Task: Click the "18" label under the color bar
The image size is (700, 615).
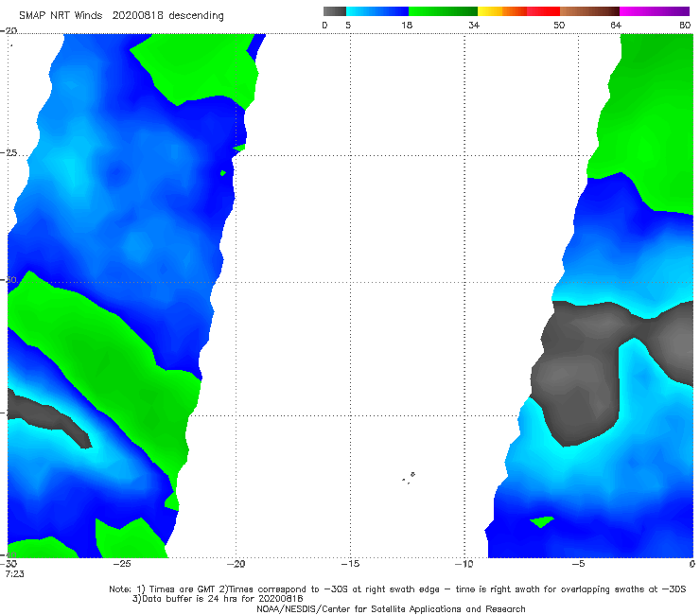Action: pyautogui.click(x=407, y=26)
